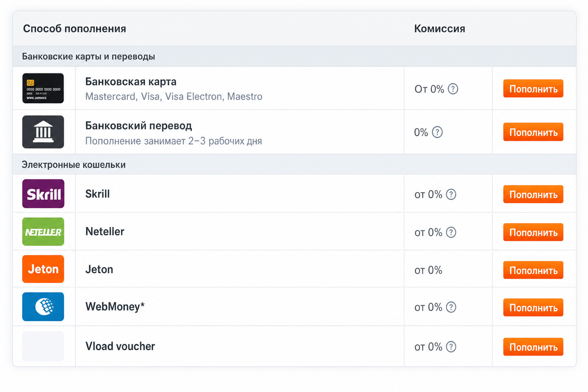Click 'От 0%' commission for Банковская карта

click(430, 89)
